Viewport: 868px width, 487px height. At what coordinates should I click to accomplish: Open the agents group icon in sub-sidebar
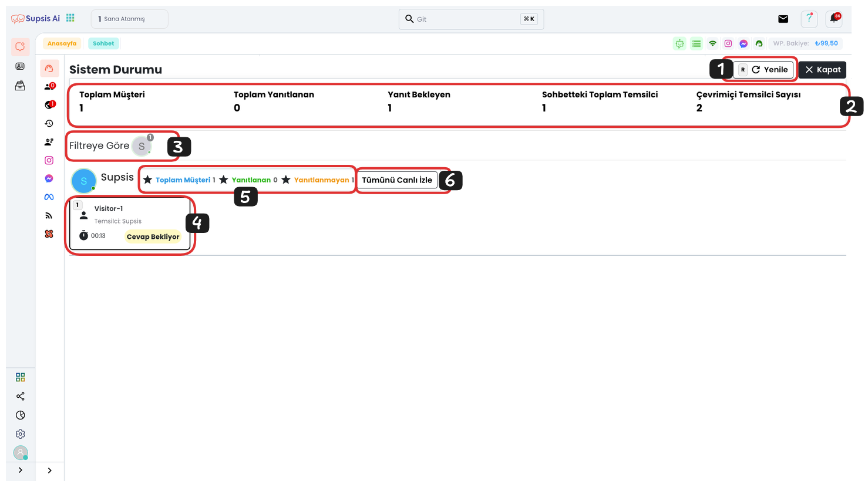(x=49, y=142)
